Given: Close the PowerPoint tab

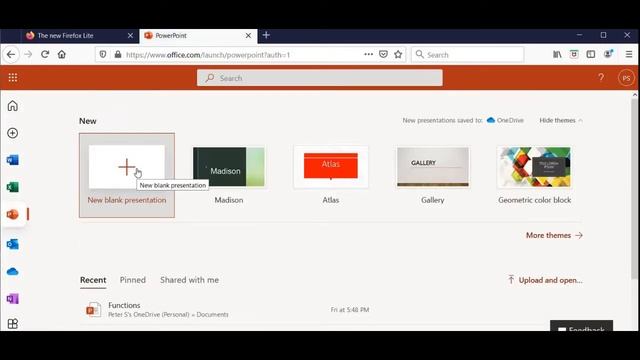Looking at the screenshot, I should pos(248,36).
